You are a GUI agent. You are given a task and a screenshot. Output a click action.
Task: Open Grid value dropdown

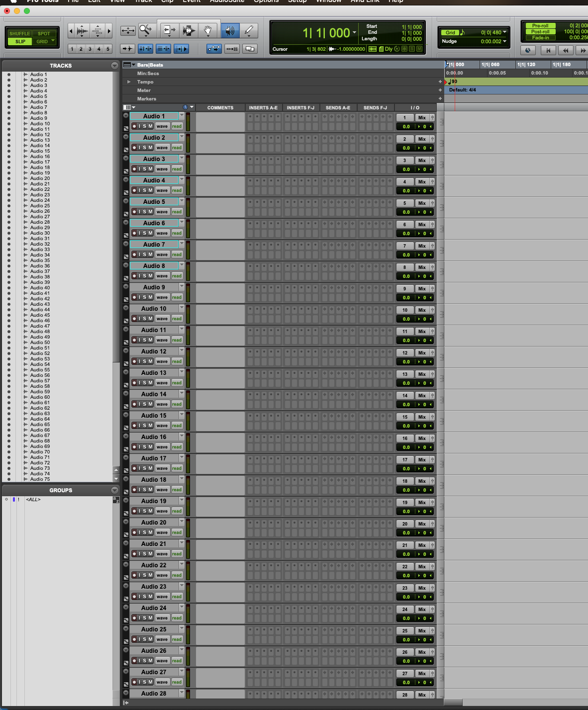tap(505, 32)
